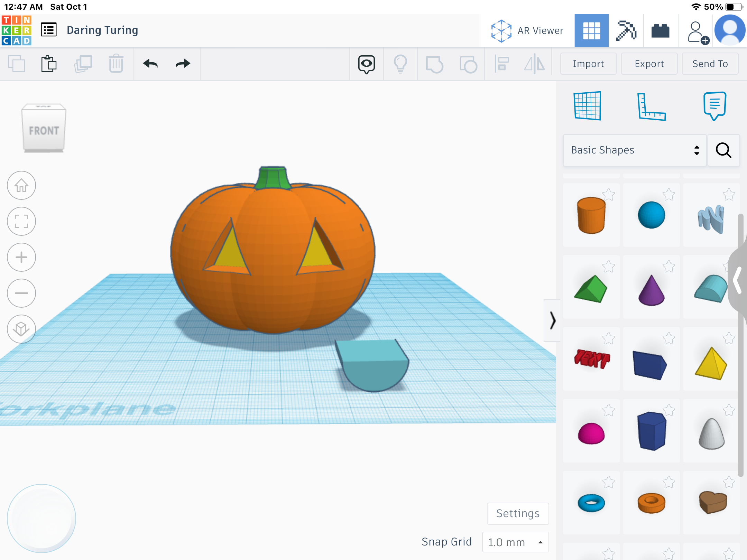Open Snap Grid 1.0 mm dropdown
This screenshot has width=747, height=560.
pos(515,542)
